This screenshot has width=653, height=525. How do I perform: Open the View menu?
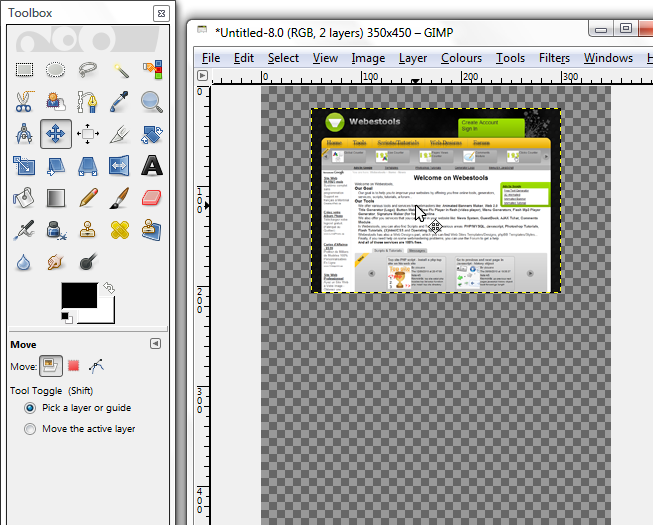point(325,58)
